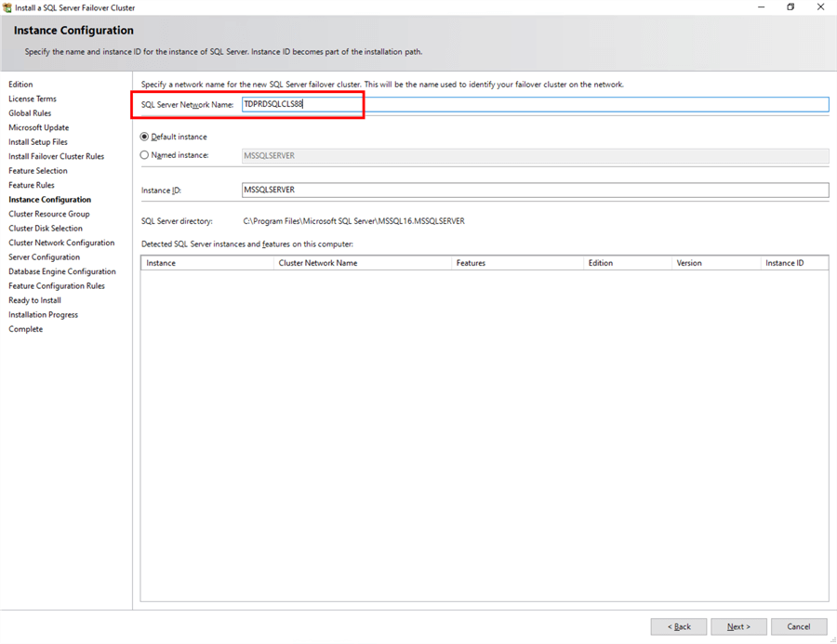The width and height of the screenshot is (837, 644).
Task: Go to Feature Selection step
Action: (38, 171)
